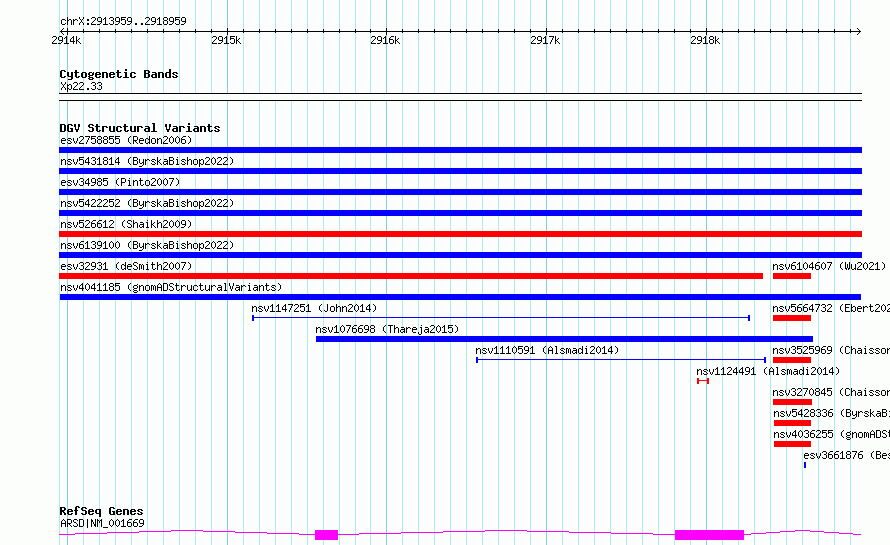The height and width of the screenshot is (545, 890).
Task: Select the small blue esv3661876 marker
Action: pyautogui.click(x=805, y=465)
